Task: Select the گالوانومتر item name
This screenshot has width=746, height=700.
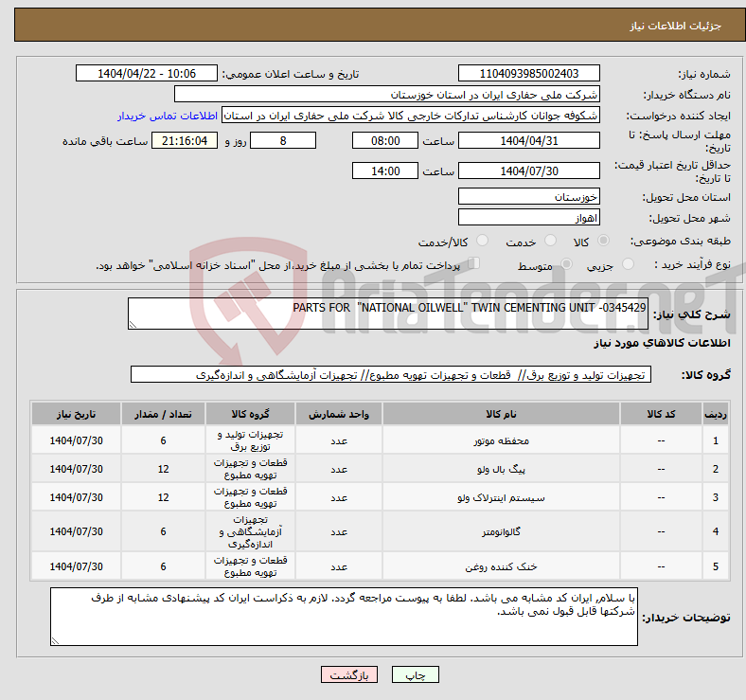Action: click(501, 531)
